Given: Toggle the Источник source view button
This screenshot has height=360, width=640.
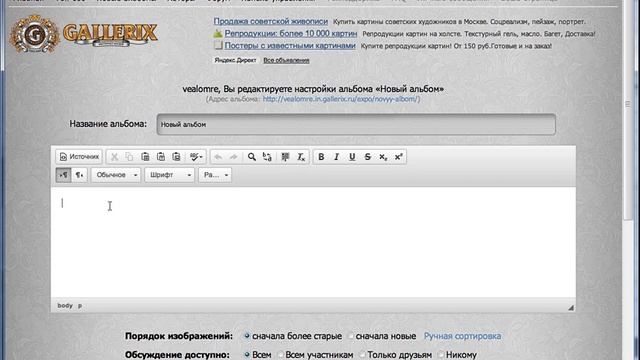Looking at the screenshot, I should (79, 157).
